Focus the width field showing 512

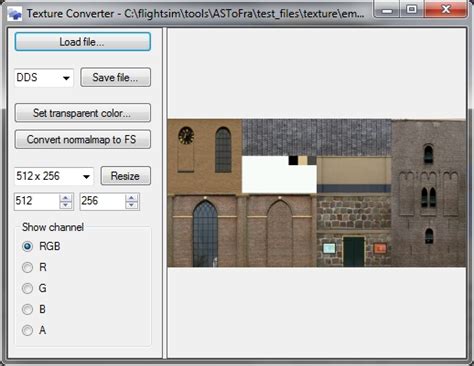(37, 201)
